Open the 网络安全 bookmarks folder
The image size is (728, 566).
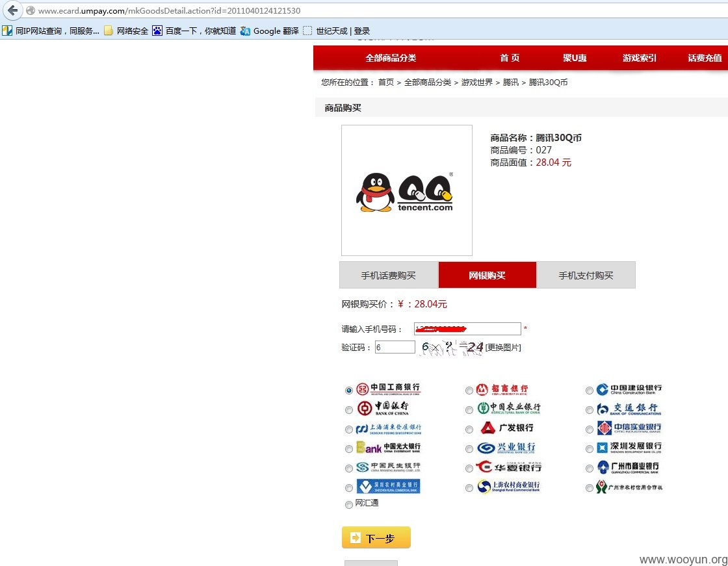(x=126, y=31)
